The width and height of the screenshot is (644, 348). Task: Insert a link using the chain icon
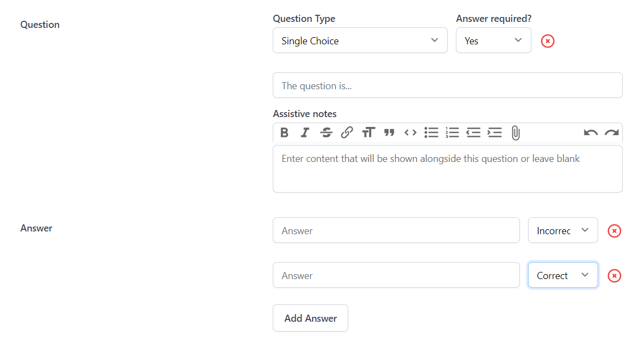[347, 133]
